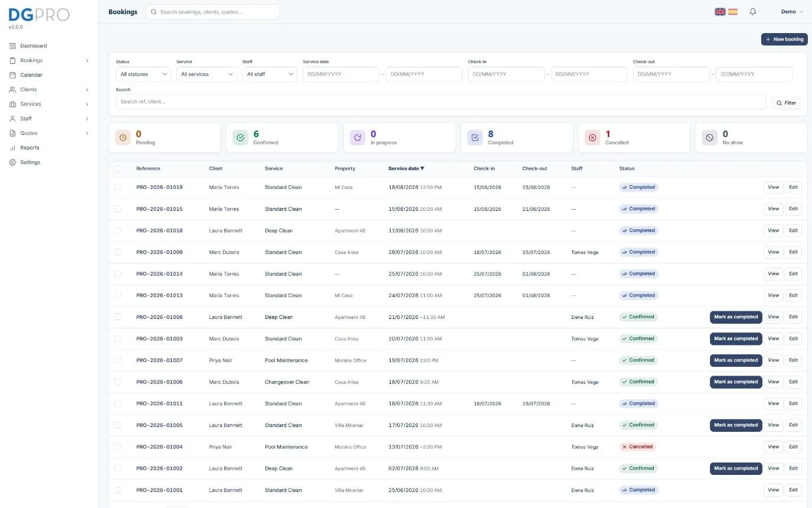The height and width of the screenshot is (508, 812).
Task: Click the Completed checkbox icon card
Action: pyautogui.click(x=475, y=138)
